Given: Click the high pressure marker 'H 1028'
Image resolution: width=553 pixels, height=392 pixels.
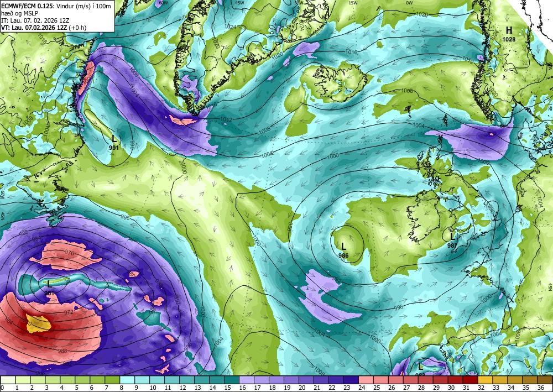Looking at the screenshot, I should [x=509, y=34].
